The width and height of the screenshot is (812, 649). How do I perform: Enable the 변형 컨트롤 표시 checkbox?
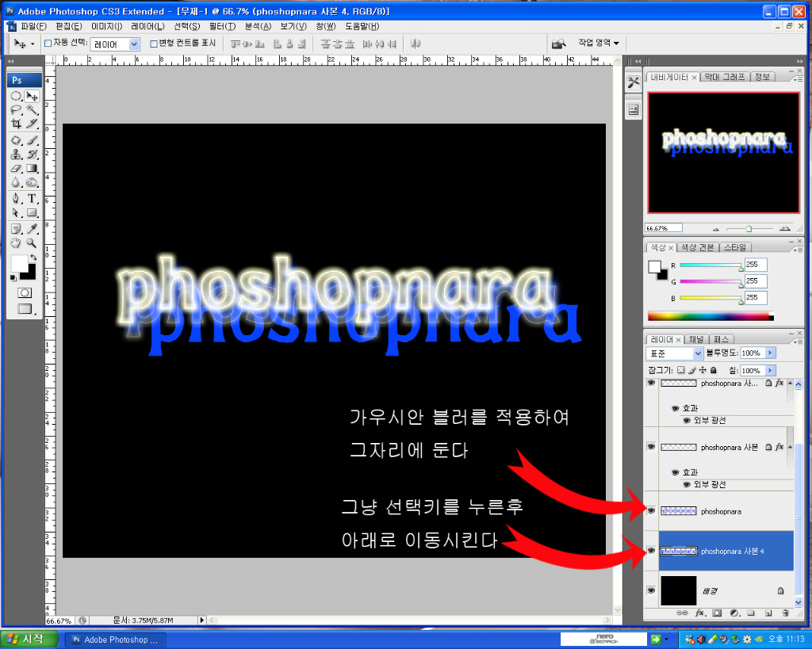(x=154, y=44)
